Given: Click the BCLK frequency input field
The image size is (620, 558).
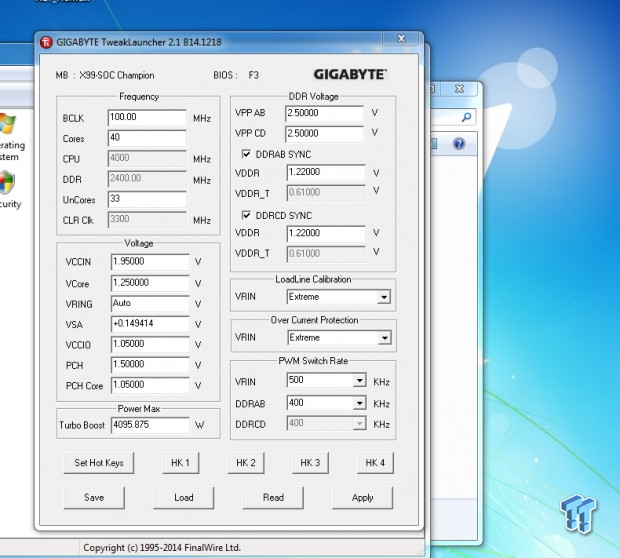Looking at the screenshot, I should coord(147,117).
